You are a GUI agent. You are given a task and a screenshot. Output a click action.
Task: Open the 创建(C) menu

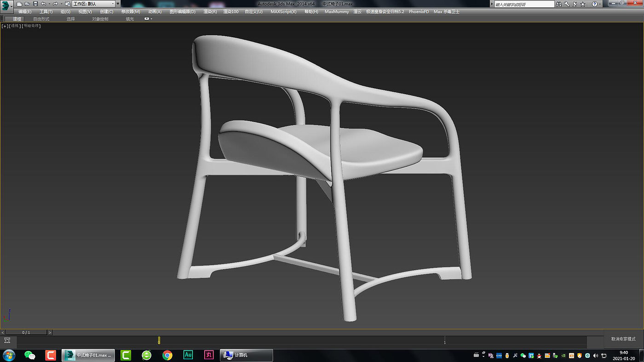tap(107, 11)
